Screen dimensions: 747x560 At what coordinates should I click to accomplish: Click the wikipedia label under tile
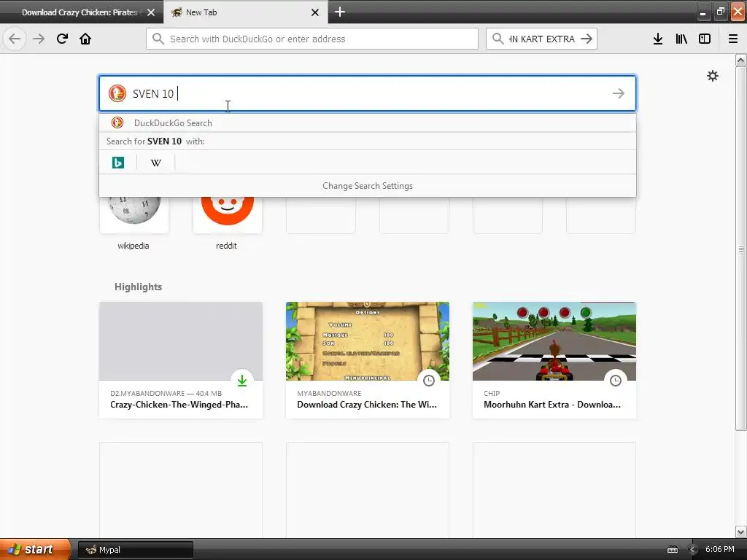coord(133,246)
